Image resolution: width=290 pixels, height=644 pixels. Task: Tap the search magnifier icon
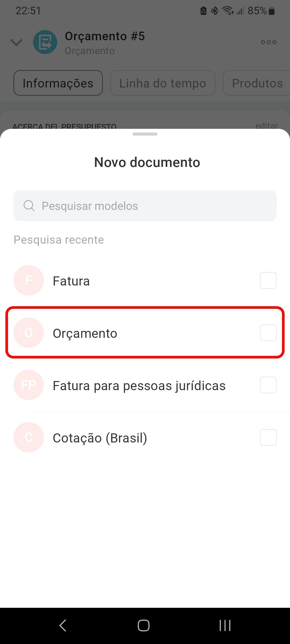point(29,206)
